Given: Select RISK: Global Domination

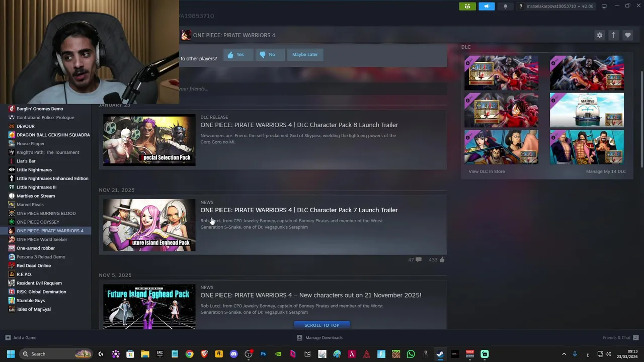Looking at the screenshot, I should coord(41,292).
